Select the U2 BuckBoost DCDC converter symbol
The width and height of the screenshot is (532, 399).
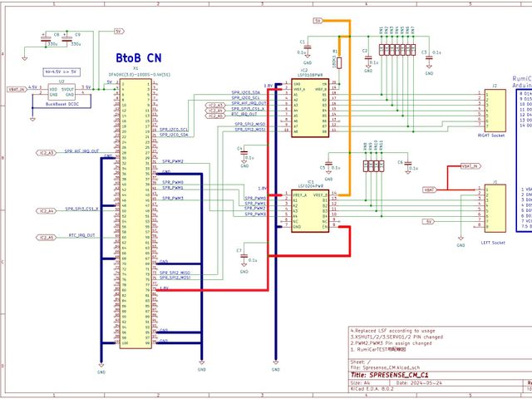point(62,92)
